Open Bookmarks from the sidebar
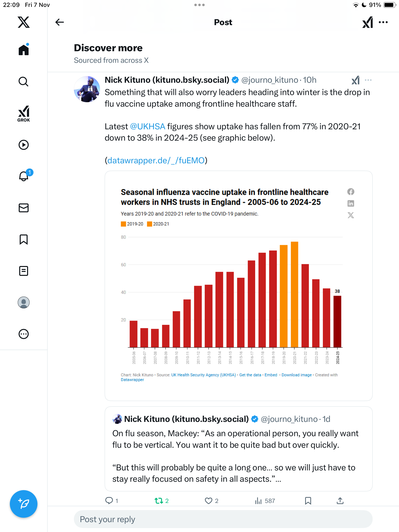 point(24,239)
